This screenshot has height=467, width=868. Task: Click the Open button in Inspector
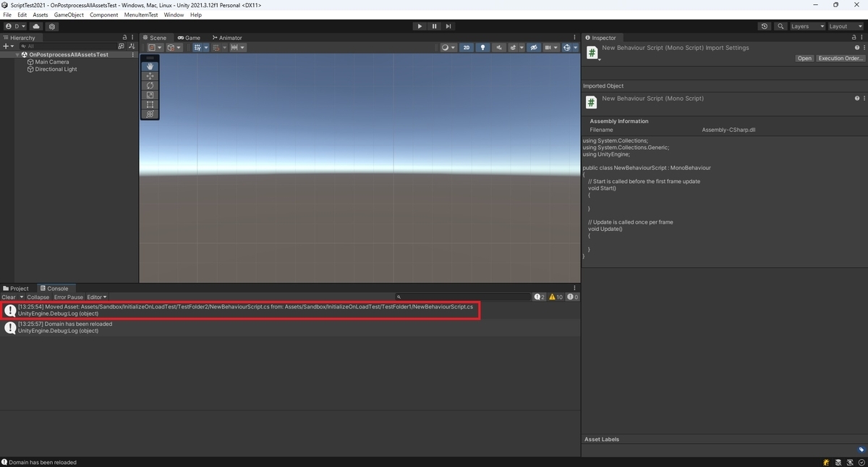pyautogui.click(x=804, y=59)
